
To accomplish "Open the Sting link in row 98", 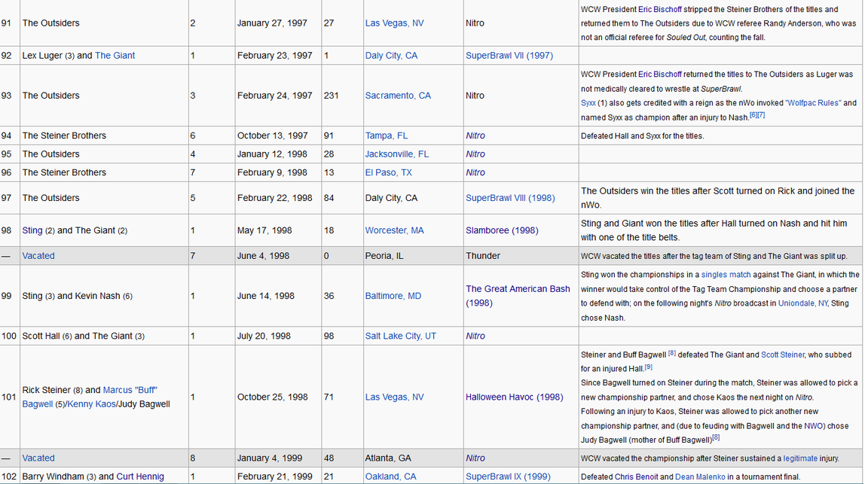I will click(32, 230).
